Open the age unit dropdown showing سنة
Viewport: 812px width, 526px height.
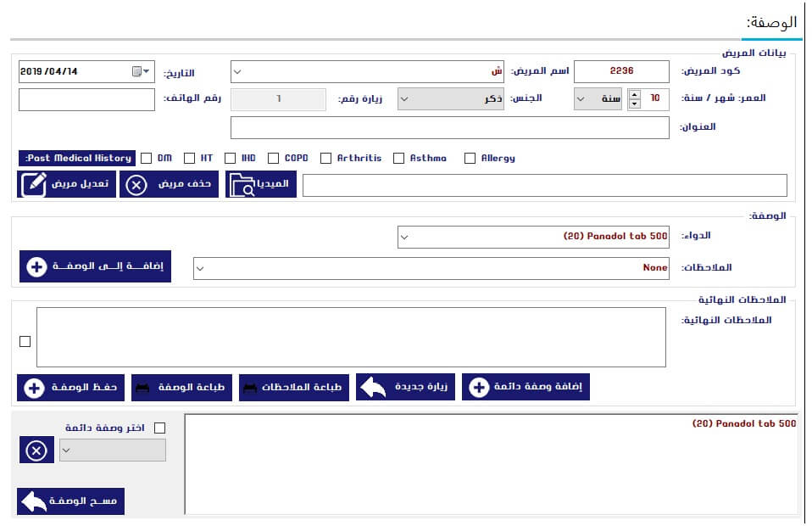581,99
